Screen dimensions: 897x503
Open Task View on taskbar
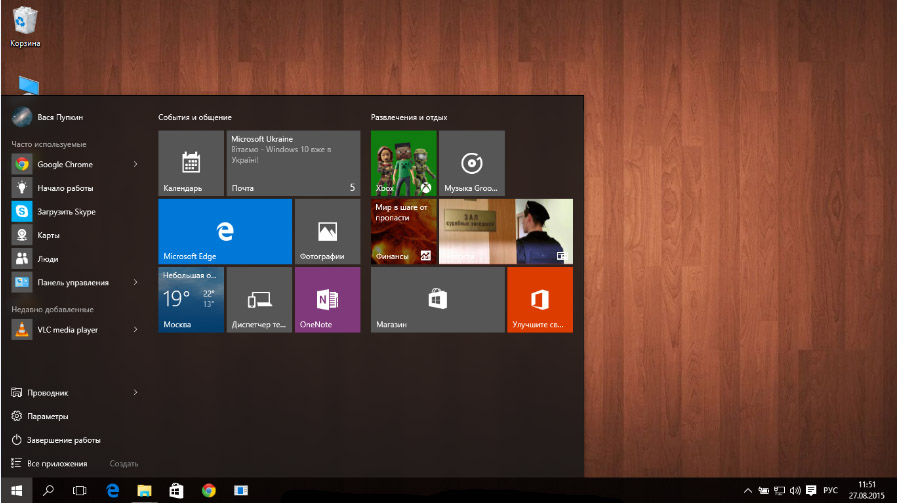coord(80,490)
